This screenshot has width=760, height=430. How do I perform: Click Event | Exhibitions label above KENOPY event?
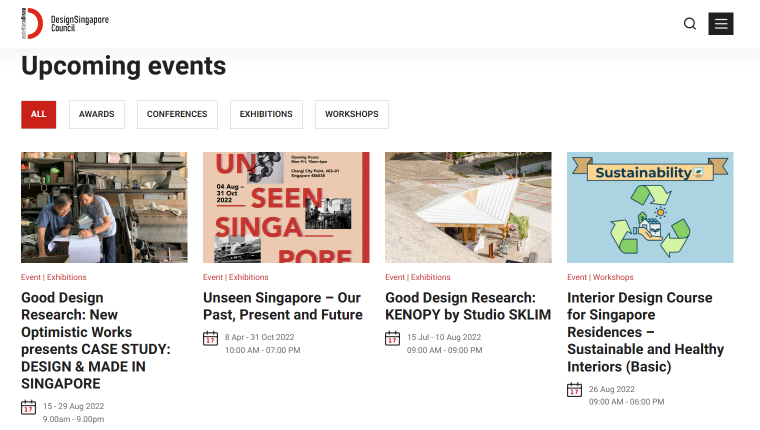tap(418, 277)
